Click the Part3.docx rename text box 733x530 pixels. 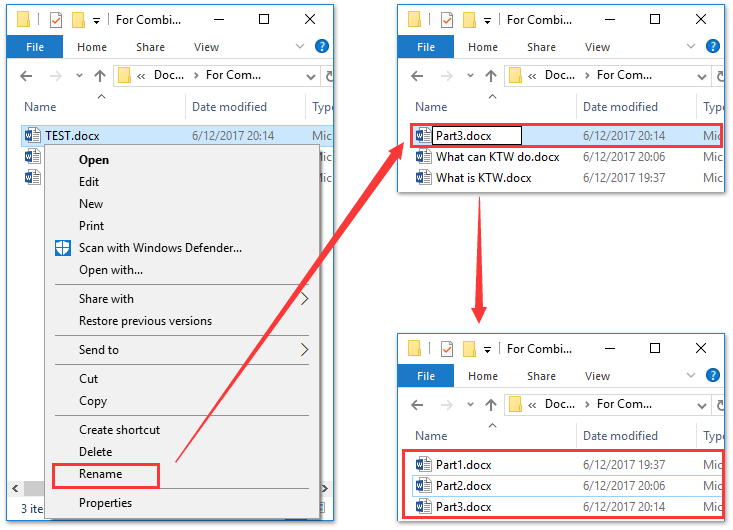pos(476,136)
